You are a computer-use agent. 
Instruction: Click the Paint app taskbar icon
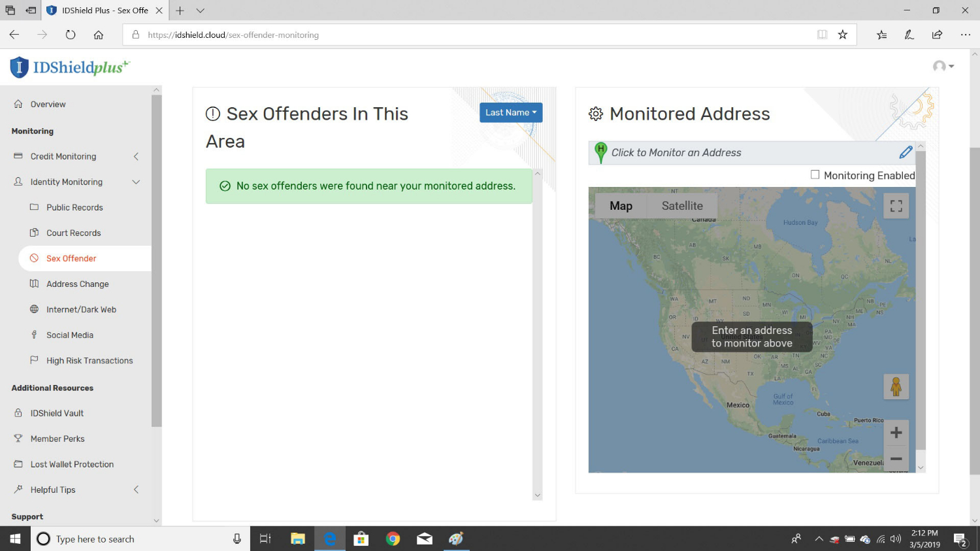click(x=456, y=539)
